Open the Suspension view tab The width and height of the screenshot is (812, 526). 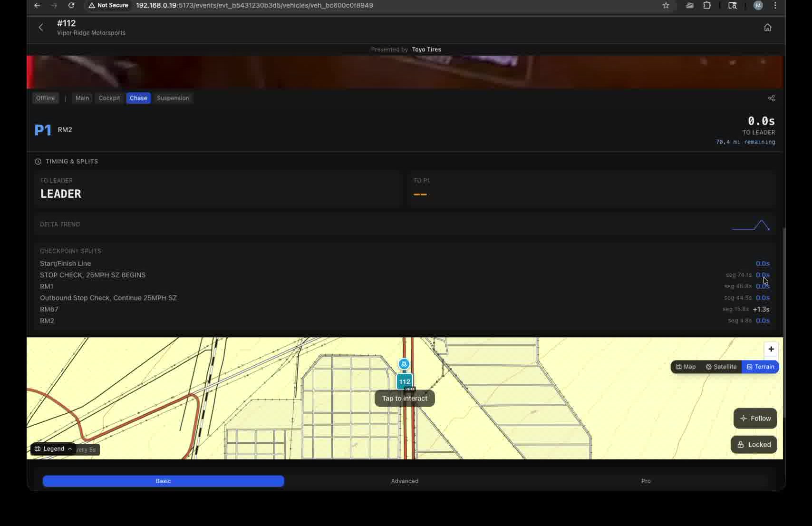click(173, 98)
